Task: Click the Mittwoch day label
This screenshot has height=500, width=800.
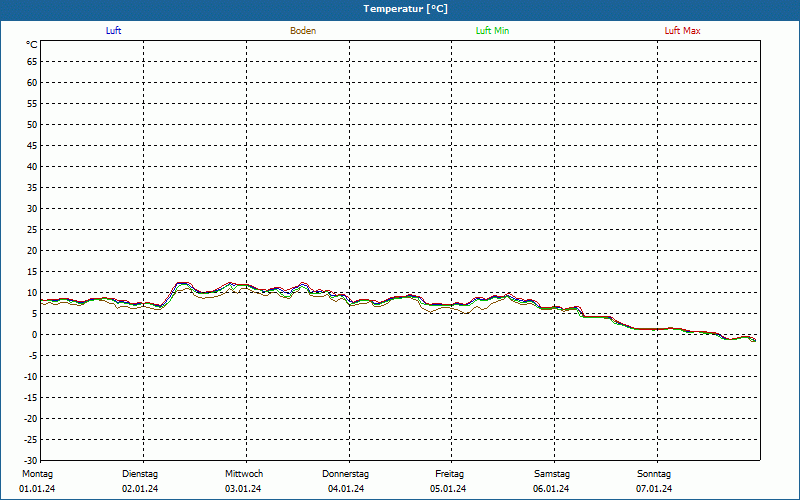Action: (244, 474)
